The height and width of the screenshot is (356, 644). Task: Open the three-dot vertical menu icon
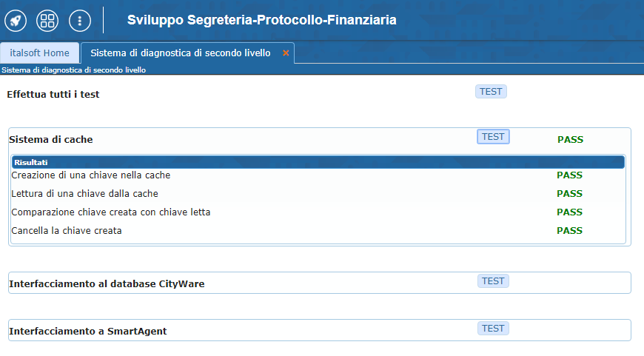(x=79, y=20)
